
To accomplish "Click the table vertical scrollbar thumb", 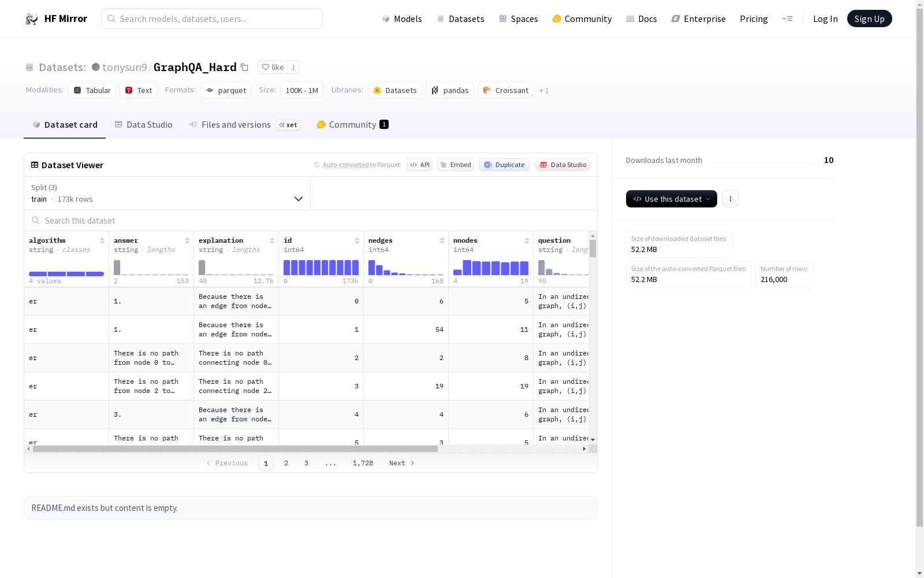I will click(x=593, y=249).
